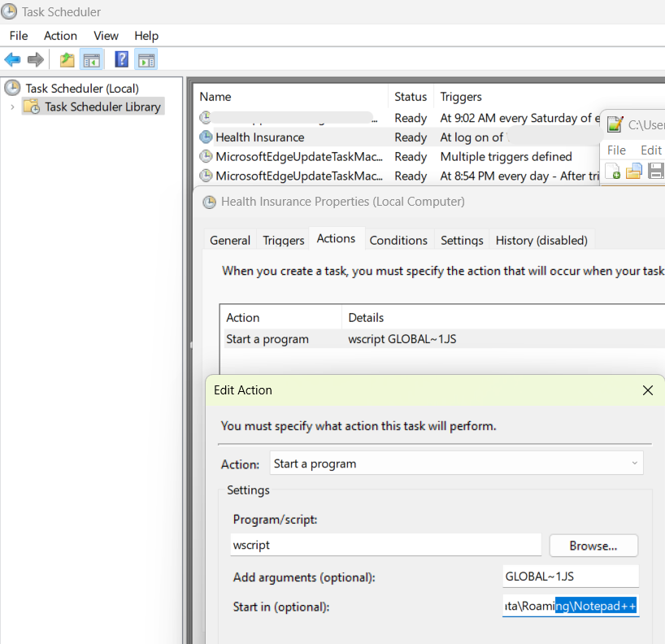Open Notepad++ Edit menu
Image resolution: width=665 pixels, height=644 pixels.
651,150
